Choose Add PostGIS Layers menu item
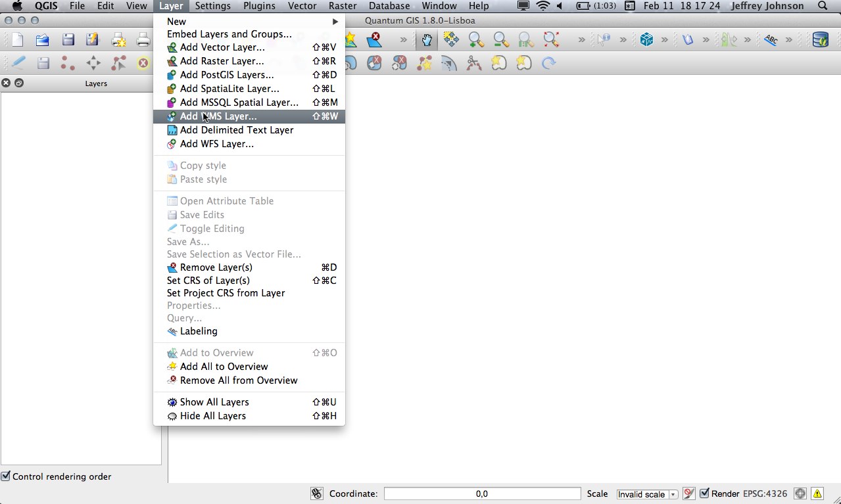841x504 pixels. (249, 75)
